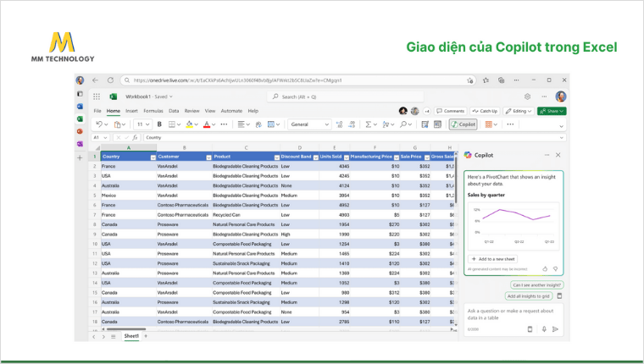Click the favorites star in browser toolbar
This screenshot has width=644, height=364.
pos(486,80)
